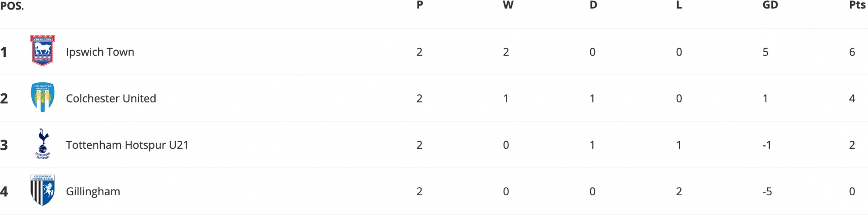Open the Ipswich Town team link
The image size is (868, 217).
pos(100,52)
